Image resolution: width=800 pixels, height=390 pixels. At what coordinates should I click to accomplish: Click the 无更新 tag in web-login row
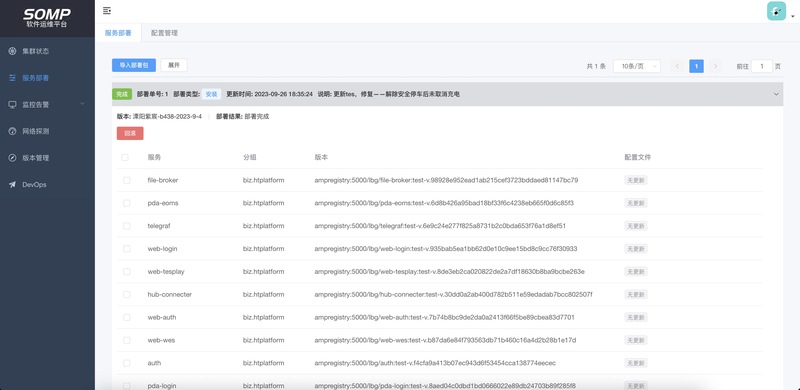tap(636, 249)
